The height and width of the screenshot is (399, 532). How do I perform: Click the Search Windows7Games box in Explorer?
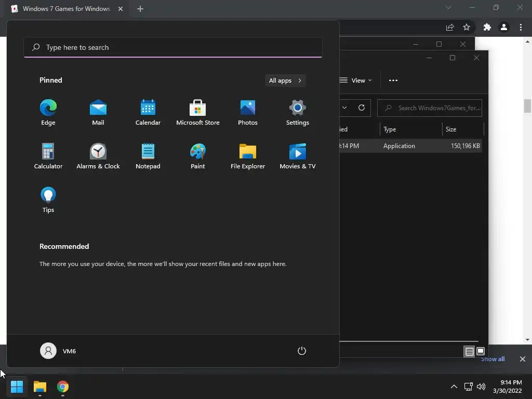(x=430, y=108)
